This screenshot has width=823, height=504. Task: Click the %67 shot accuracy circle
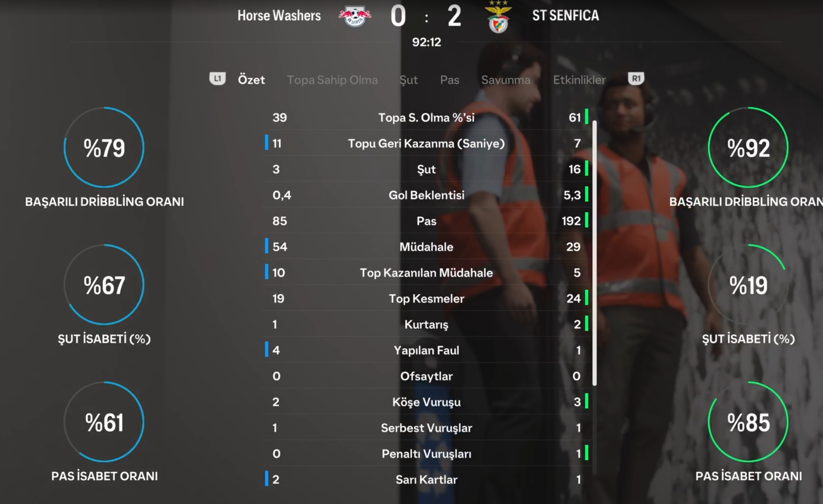(104, 285)
